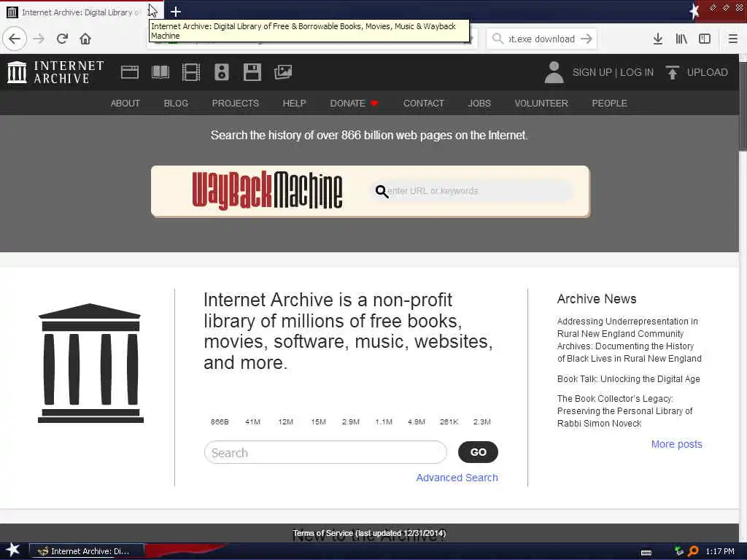This screenshot has height=560, width=747.
Task: Open the Audio speaker icon
Action: [222, 72]
